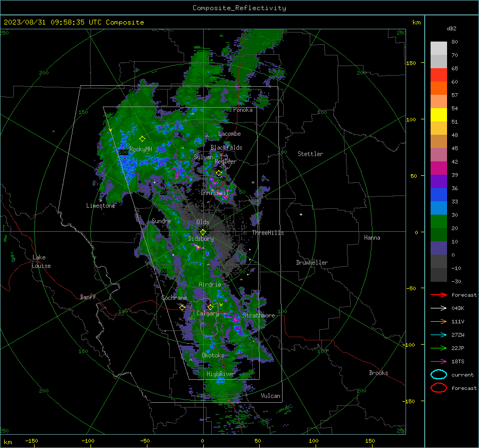Click the Strathmore town label

[x=259, y=315]
